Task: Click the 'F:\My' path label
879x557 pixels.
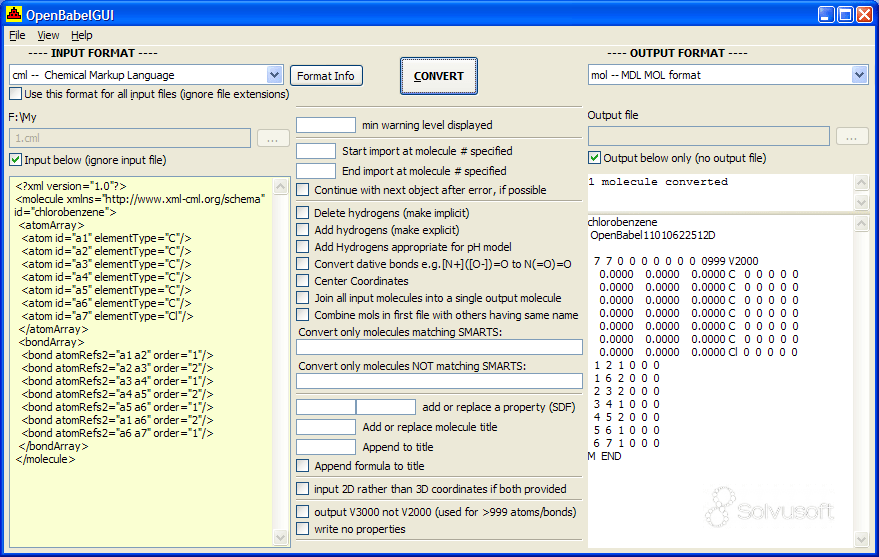Action: [22, 117]
